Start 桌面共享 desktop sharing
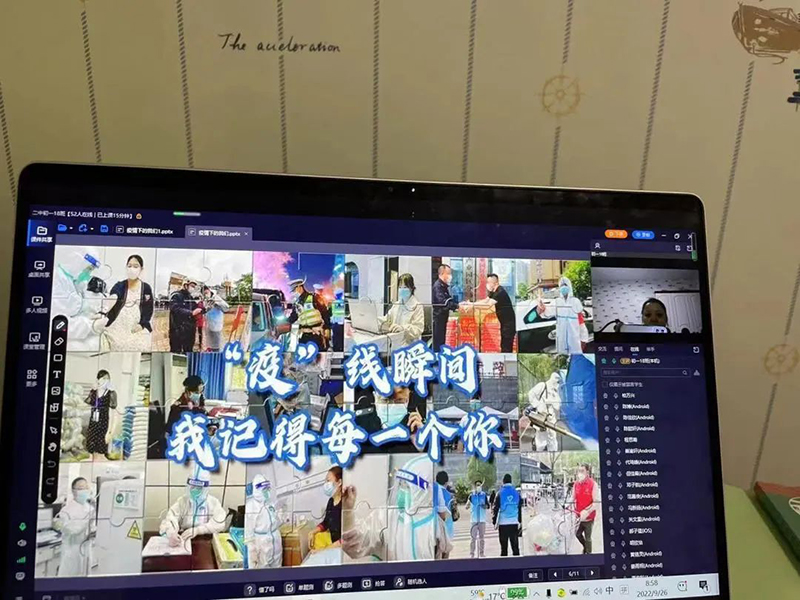800x600 pixels. pos(40,269)
